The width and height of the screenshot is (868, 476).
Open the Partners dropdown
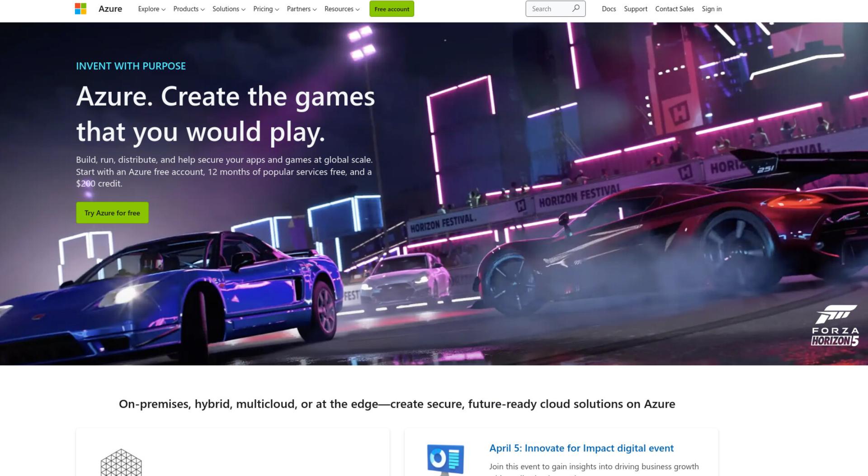[302, 9]
